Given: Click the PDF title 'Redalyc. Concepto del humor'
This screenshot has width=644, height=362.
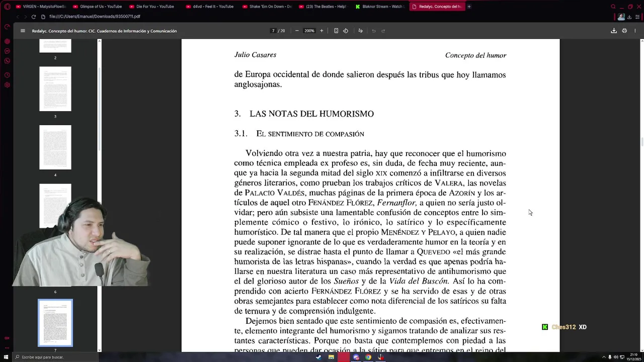Looking at the screenshot, I should [104, 31].
